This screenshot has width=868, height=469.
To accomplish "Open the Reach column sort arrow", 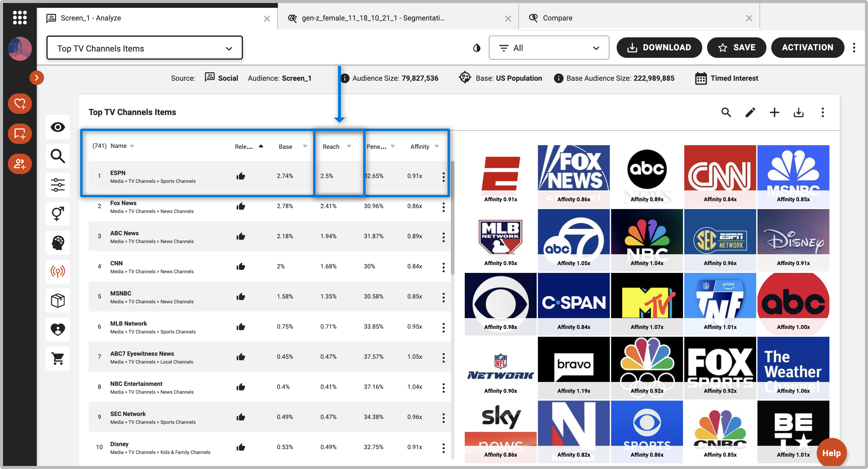I will [x=349, y=146].
